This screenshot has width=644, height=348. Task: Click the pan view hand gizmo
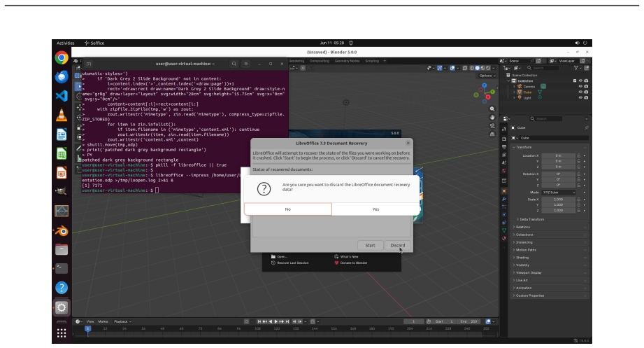(492, 117)
